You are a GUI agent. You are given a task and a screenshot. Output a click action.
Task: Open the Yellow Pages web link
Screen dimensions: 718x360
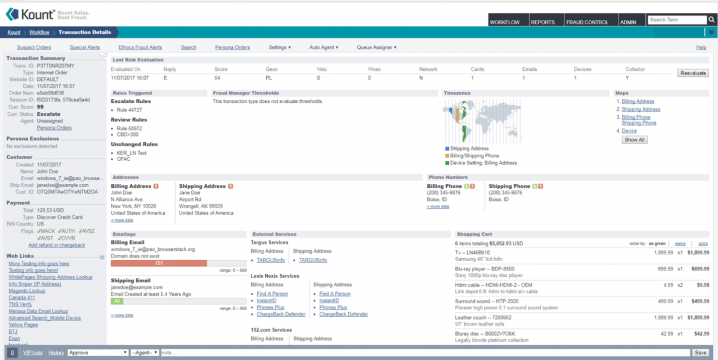tap(23, 325)
